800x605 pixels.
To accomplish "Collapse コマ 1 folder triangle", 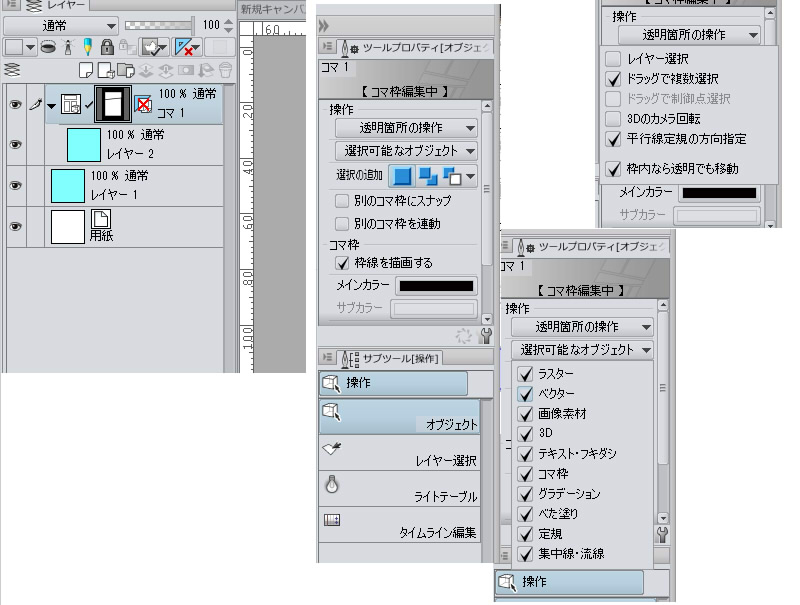I will (x=52, y=106).
